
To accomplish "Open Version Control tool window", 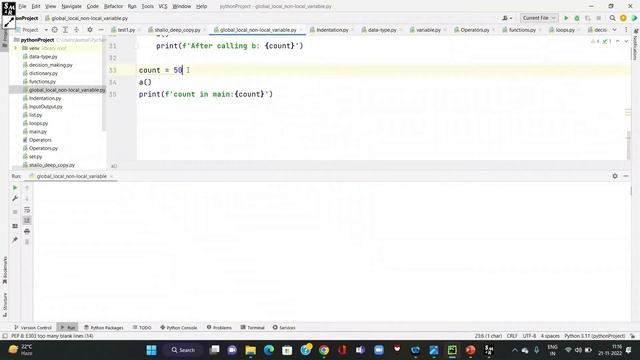I will pyautogui.click(x=33, y=327).
